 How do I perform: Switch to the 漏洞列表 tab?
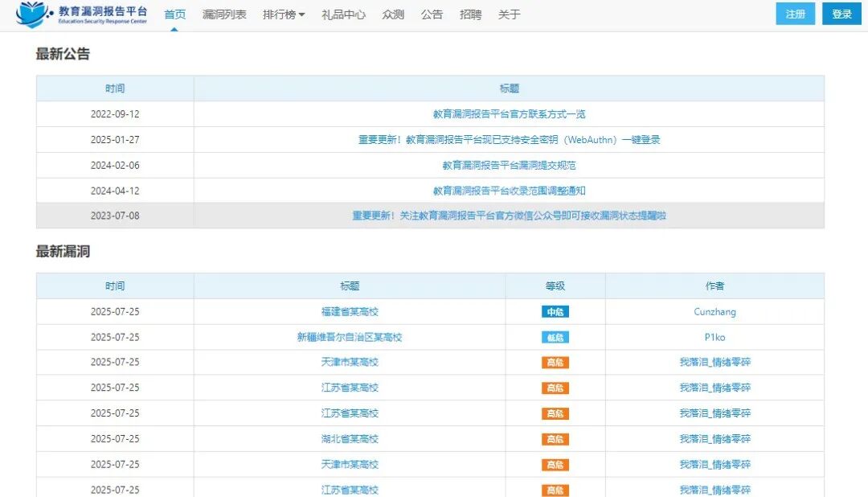[223, 14]
